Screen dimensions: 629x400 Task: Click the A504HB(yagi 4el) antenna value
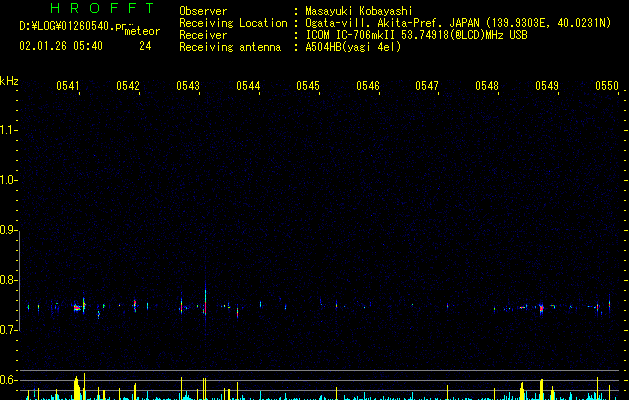pos(353,47)
